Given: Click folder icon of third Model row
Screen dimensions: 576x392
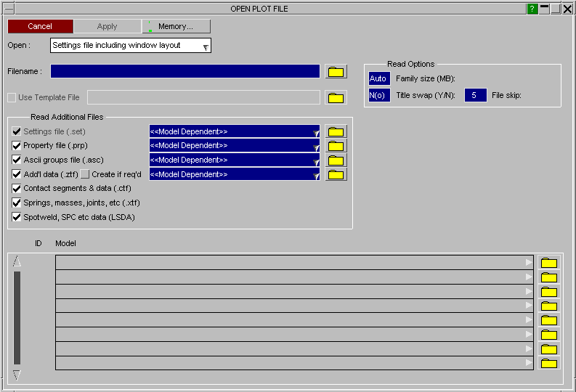Looking at the screenshot, I should pyautogui.click(x=549, y=292).
